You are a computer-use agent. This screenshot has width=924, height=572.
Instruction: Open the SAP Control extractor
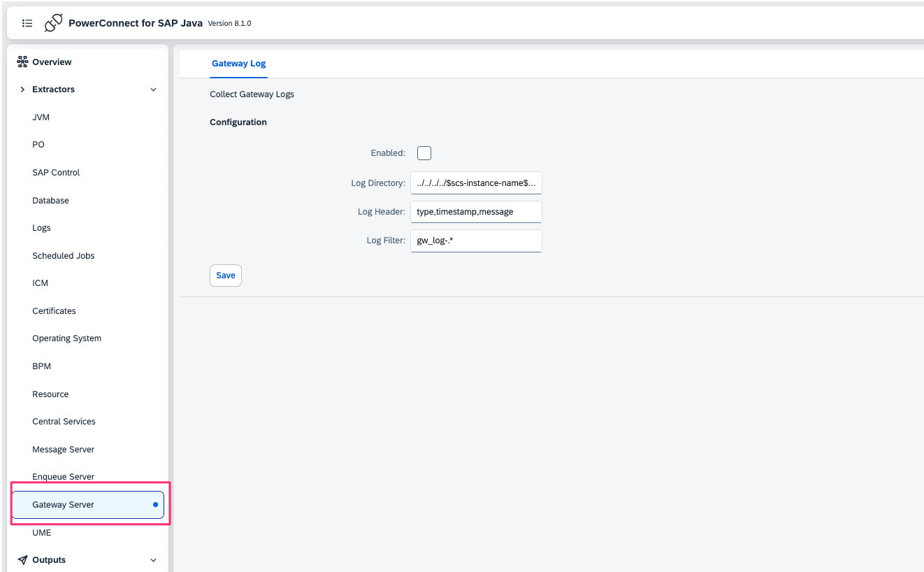click(x=56, y=173)
